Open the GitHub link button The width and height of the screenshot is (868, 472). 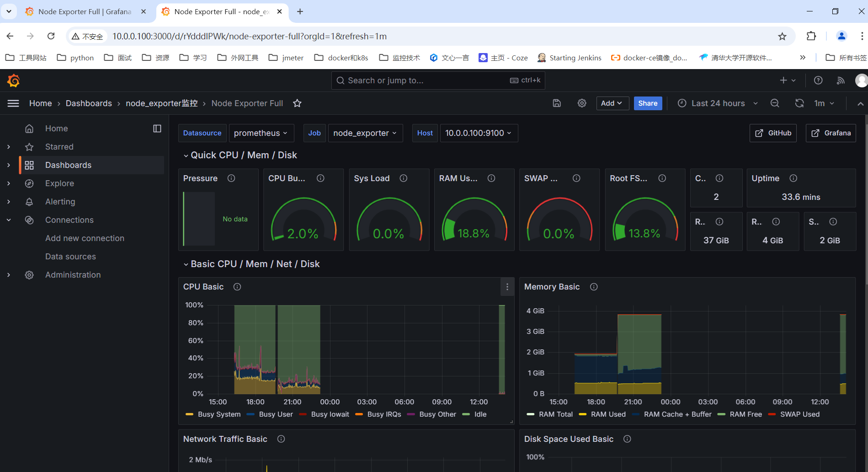(x=773, y=133)
